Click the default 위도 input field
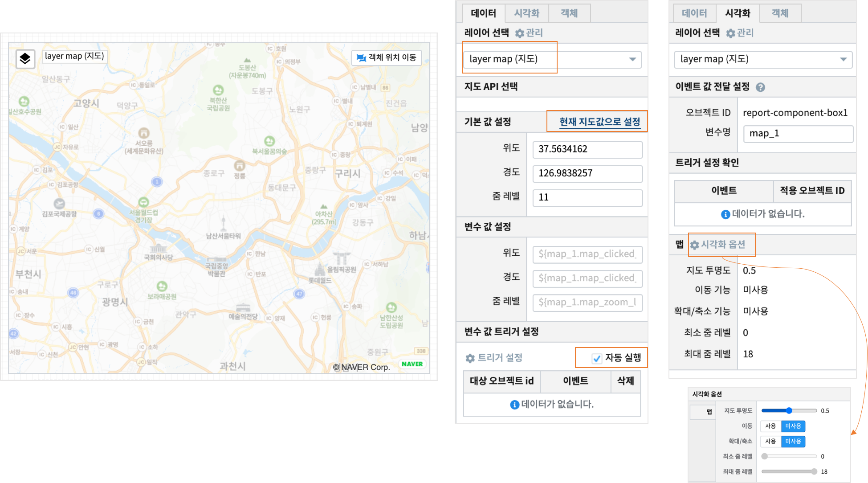 (x=587, y=149)
